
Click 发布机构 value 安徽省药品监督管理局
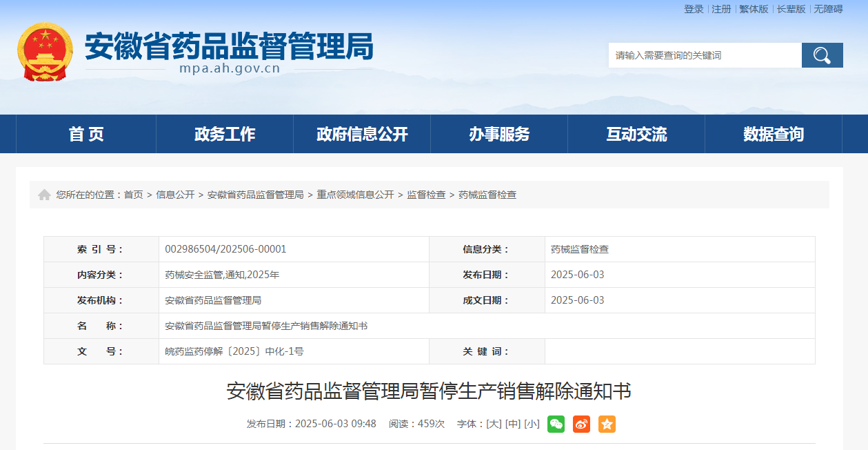(213, 300)
